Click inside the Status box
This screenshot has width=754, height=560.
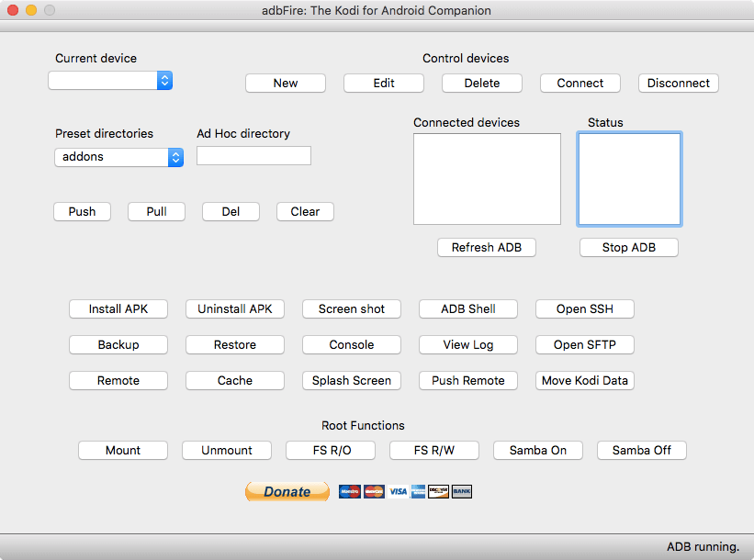click(629, 179)
